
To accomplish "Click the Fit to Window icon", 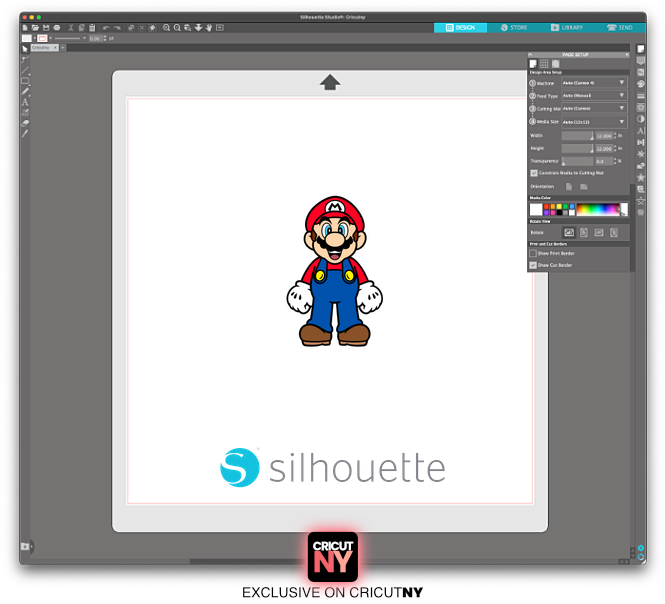I will [220, 28].
